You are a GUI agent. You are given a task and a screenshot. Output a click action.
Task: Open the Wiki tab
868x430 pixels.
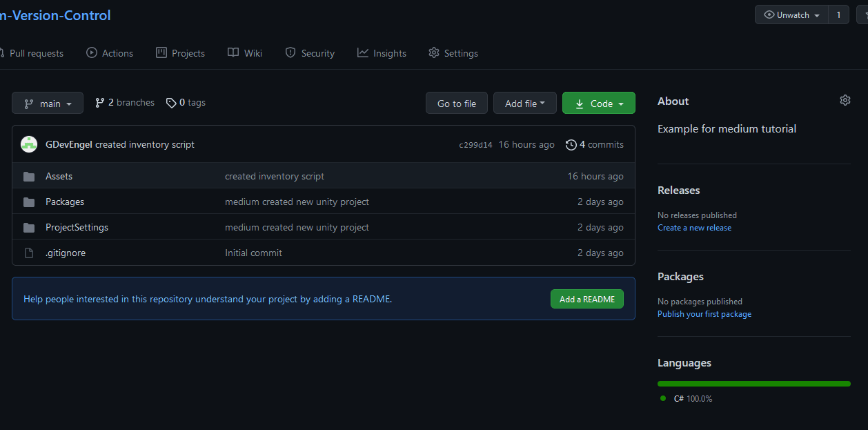[x=245, y=53]
